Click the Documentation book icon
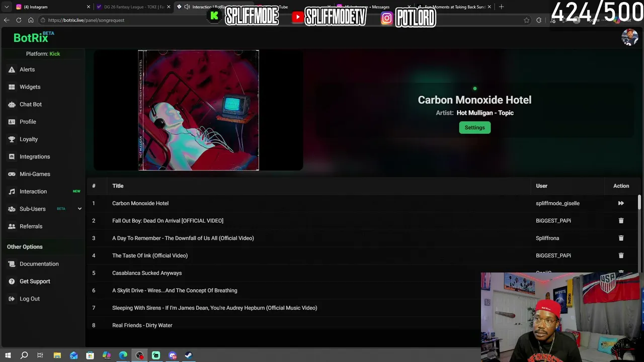Viewport: 644px width, 362px height. click(12, 264)
